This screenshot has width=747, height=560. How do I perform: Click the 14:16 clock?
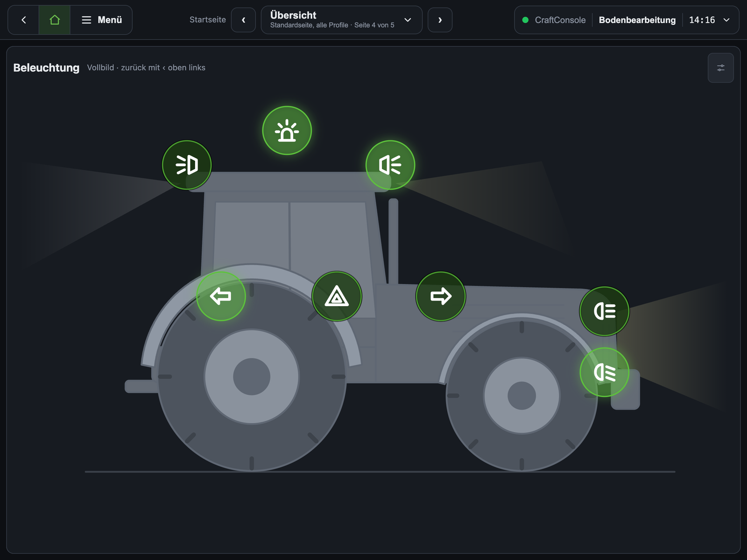(702, 20)
